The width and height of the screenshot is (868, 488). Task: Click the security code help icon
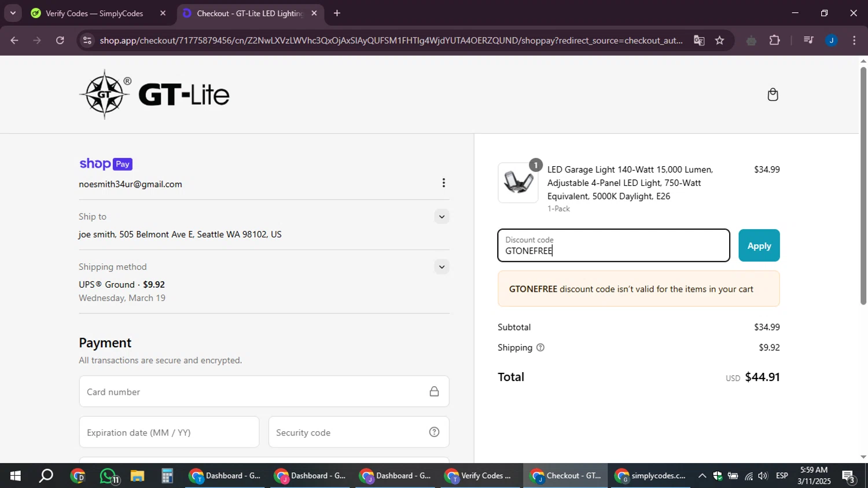click(x=434, y=432)
